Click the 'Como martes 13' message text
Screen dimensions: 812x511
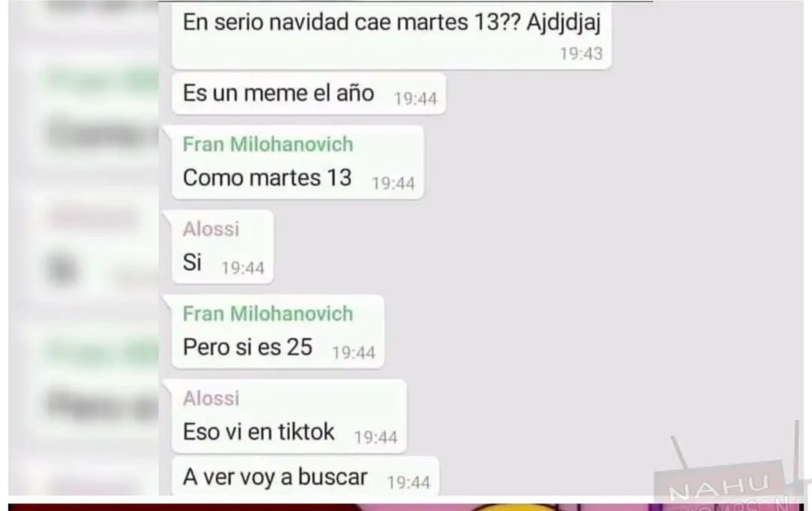tap(267, 178)
